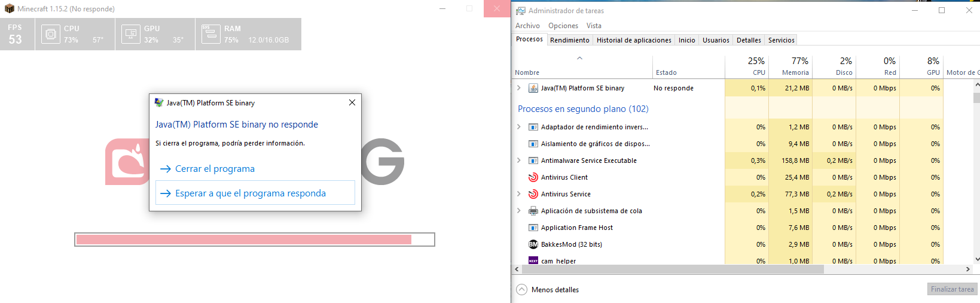Click the BakkesMod BM icon

pyautogui.click(x=533, y=244)
